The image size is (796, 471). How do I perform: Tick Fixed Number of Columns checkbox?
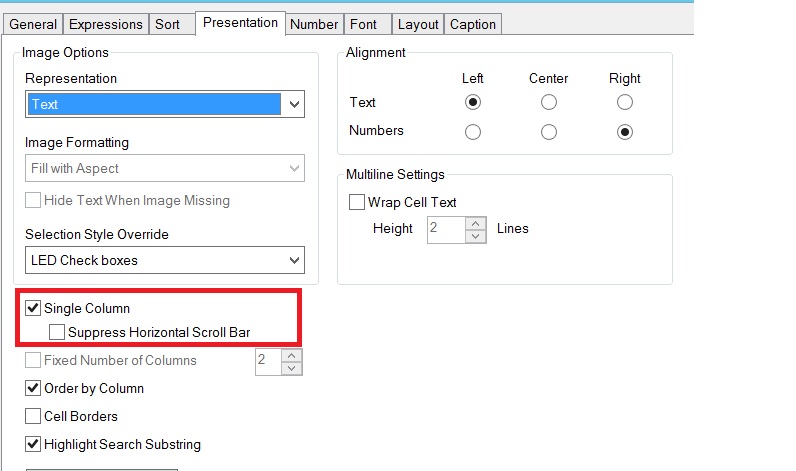click(x=33, y=360)
